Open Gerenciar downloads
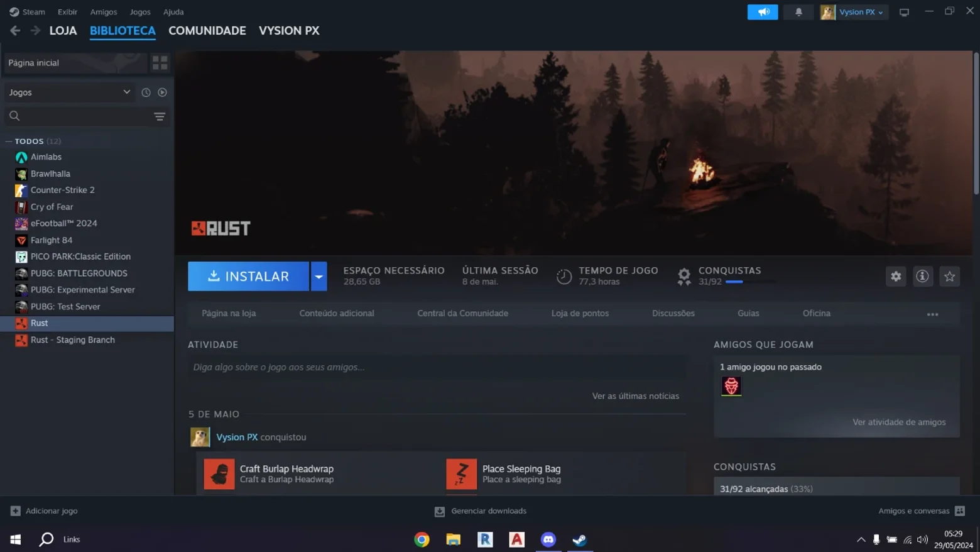This screenshot has width=980, height=552. coord(481,511)
